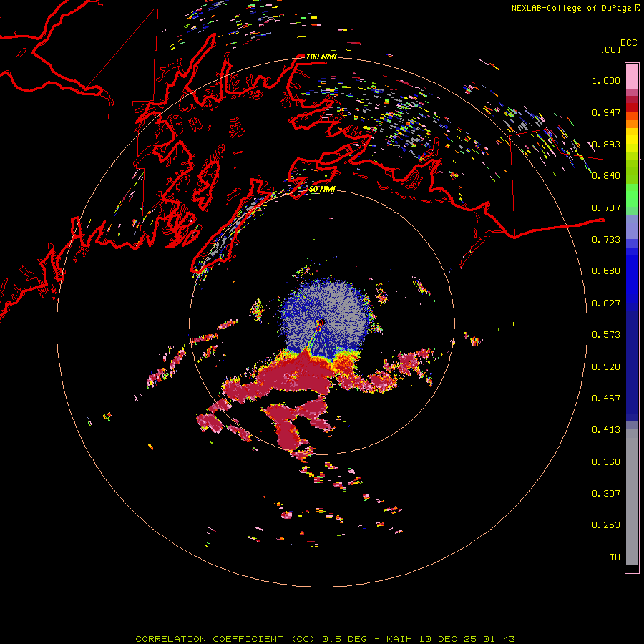
Task: Select the 0.947 color scale value
Action: click(x=606, y=112)
